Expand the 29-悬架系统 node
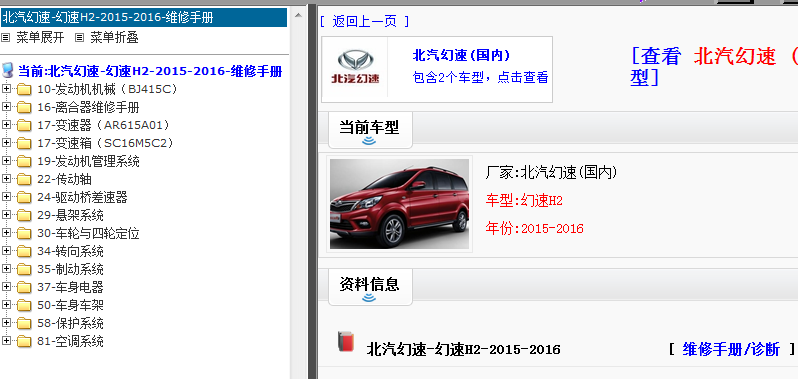Image resolution: width=798 pixels, height=379 pixels. [6, 215]
